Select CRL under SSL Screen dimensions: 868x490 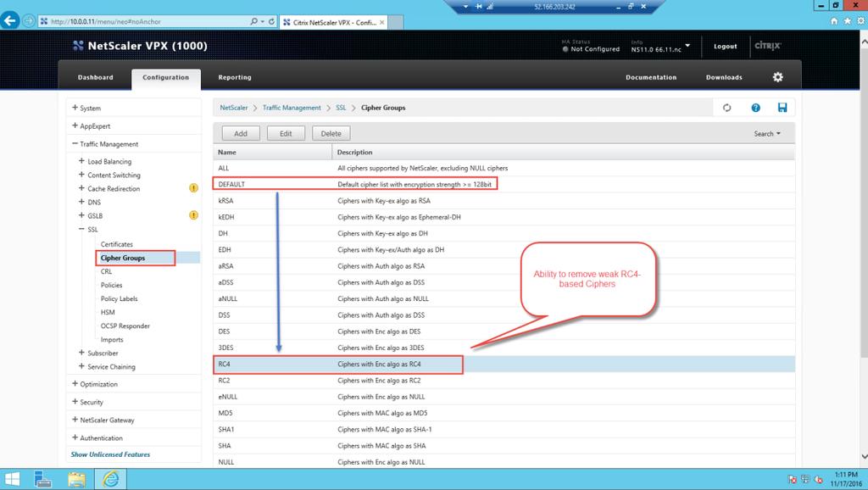tap(106, 271)
